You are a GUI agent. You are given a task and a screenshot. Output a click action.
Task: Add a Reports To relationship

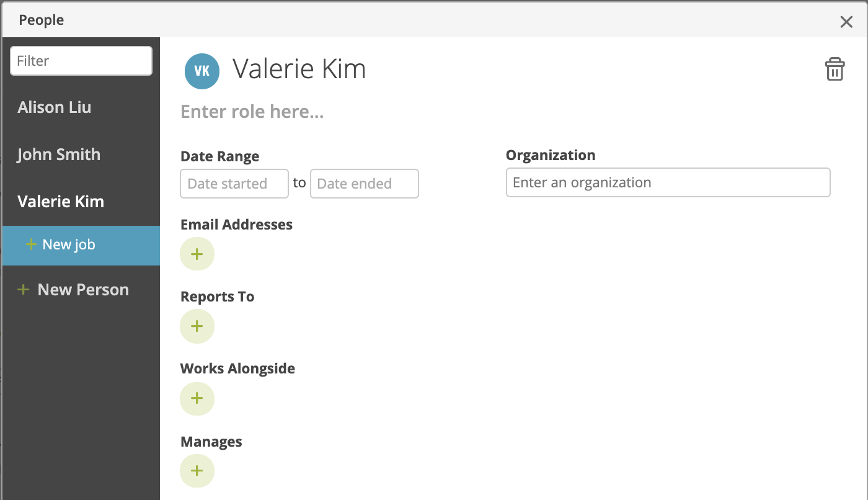coord(197,326)
